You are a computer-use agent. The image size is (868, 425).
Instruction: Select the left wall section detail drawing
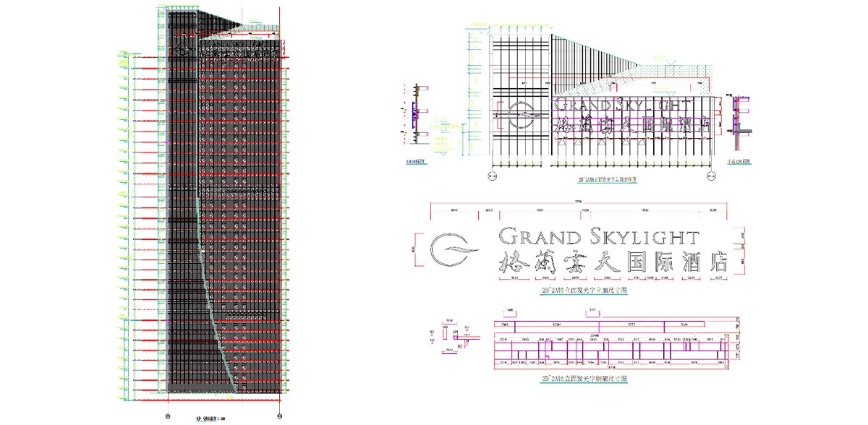pos(414,112)
